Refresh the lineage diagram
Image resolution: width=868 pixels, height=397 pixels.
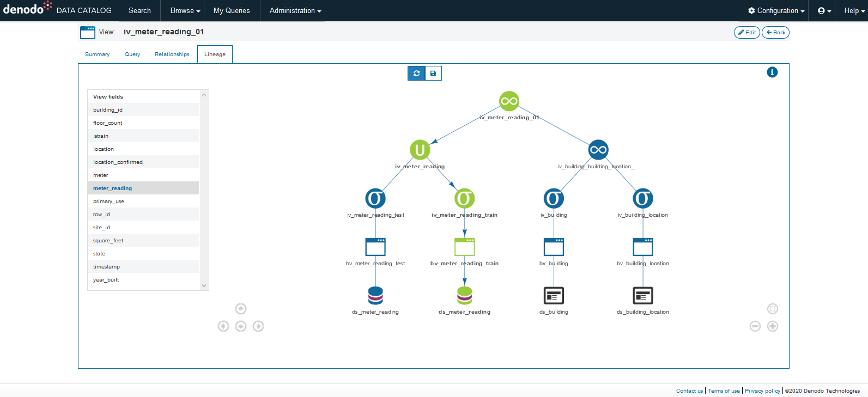tap(416, 73)
